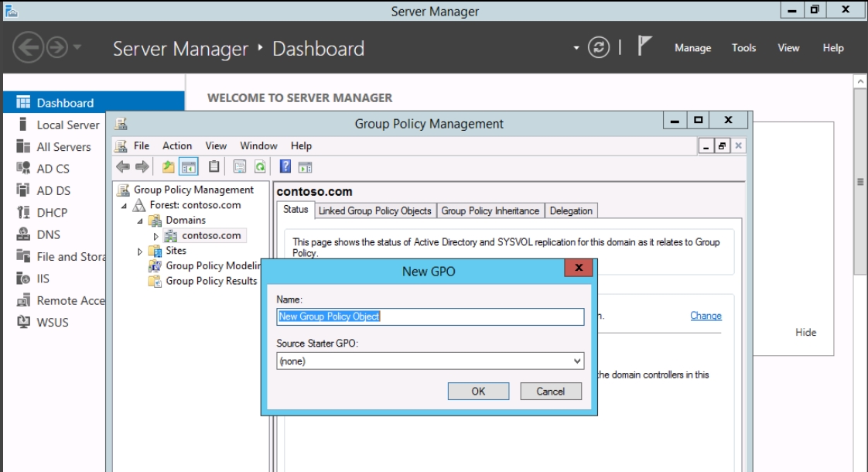The height and width of the screenshot is (472, 868).
Task: Click the Server Manager notifications flag icon
Action: pyautogui.click(x=642, y=48)
